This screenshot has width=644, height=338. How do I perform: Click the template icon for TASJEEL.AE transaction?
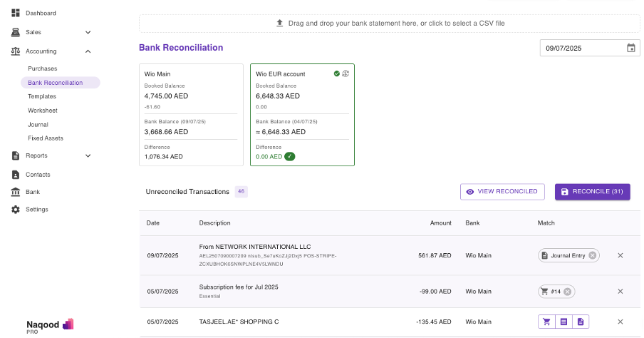point(563,322)
